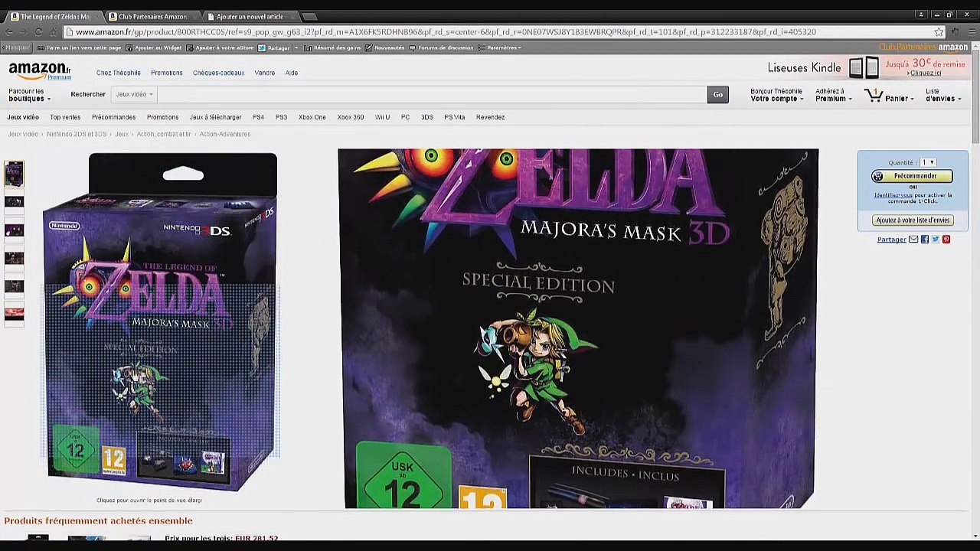Screen dimensions: 980x551
Task: Click the search text field
Action: 432,94
